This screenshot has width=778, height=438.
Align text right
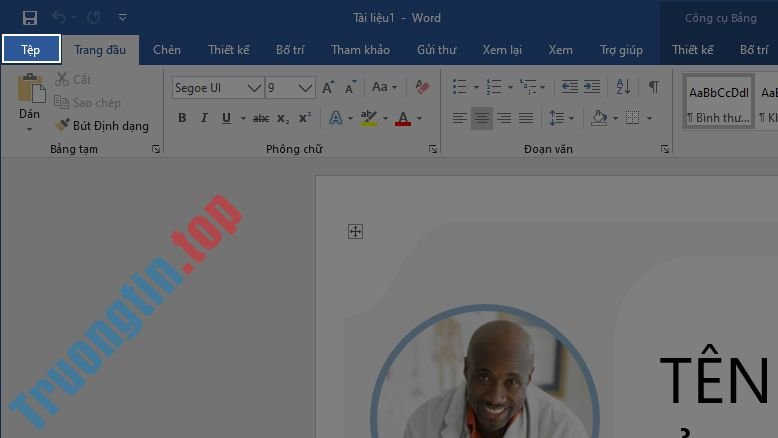click(504, 118)
